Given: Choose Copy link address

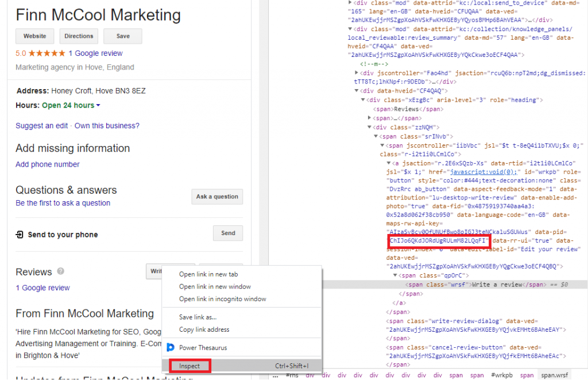Looking at the screenshot, I should 204,329.
